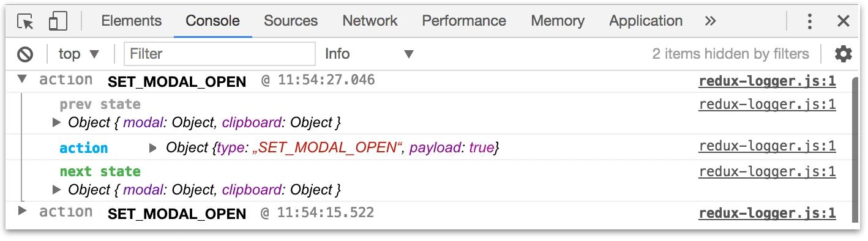Expand the 11:54:15.522 SET_MODAL_OPEN action group

(x=23, y=211)
